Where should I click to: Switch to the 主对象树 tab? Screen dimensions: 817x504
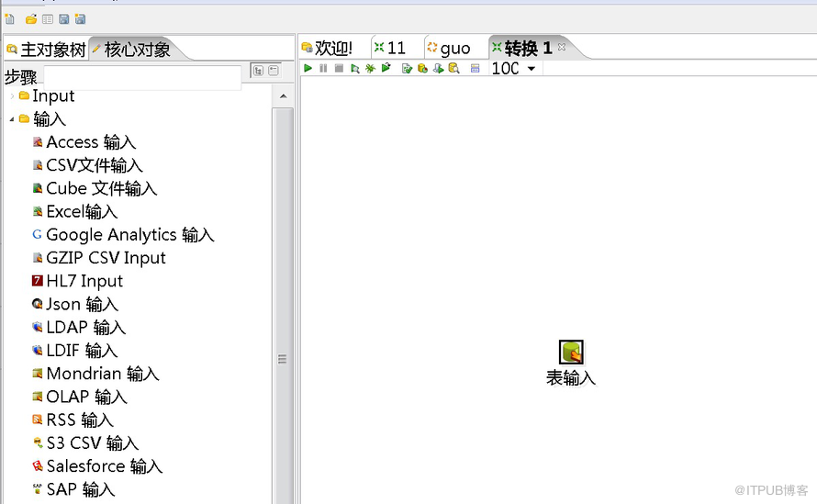tap(46, 50)
